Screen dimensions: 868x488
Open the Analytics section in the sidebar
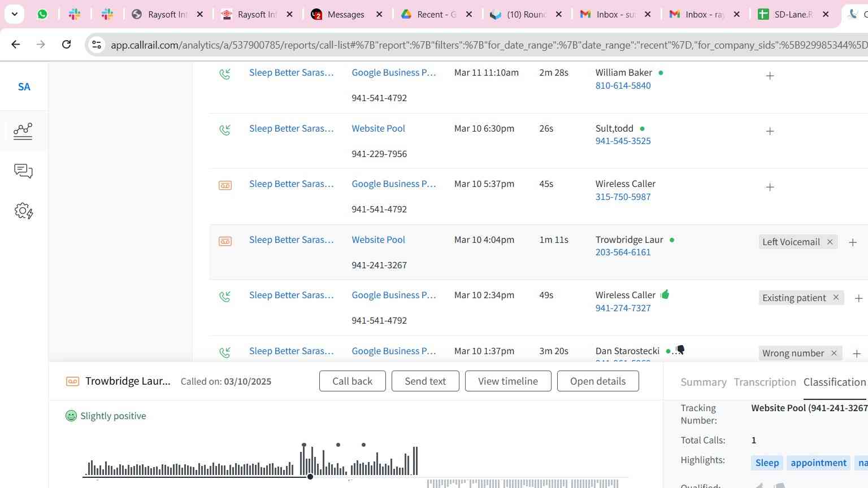click(23, 131)
